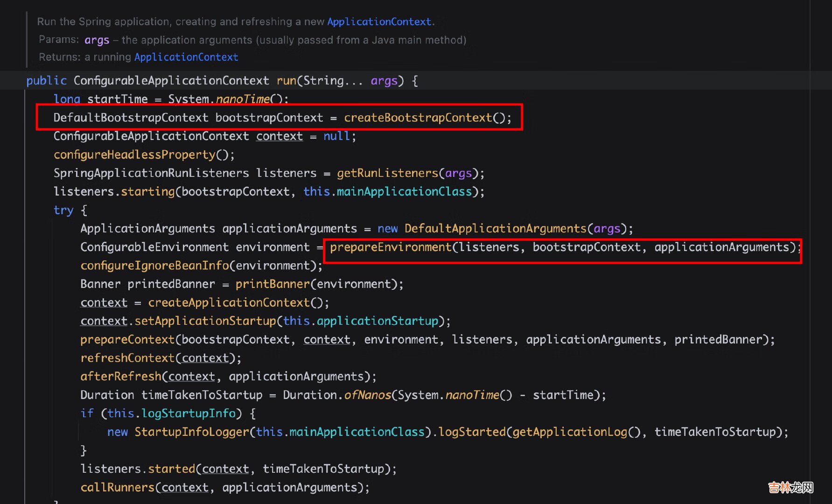
Task: Click the refreshContext method call
Action: (127, 358)
